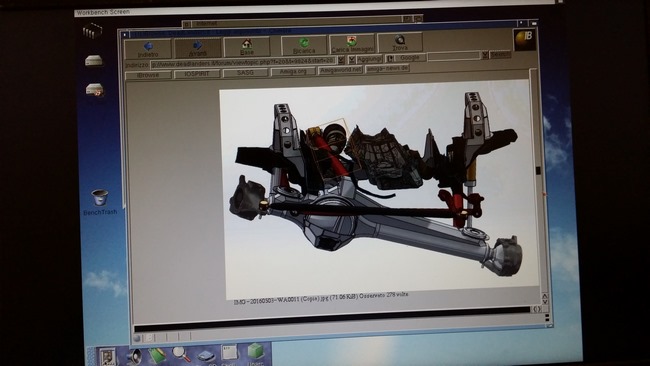Expand the address URL history dropdown
This screenshot has width=650, height=366.
click(341, 60)
